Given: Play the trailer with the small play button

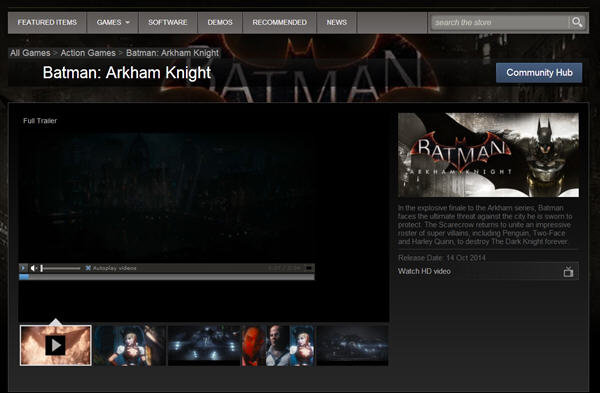Looking at the screenshot, I should (x=23, y=268).
